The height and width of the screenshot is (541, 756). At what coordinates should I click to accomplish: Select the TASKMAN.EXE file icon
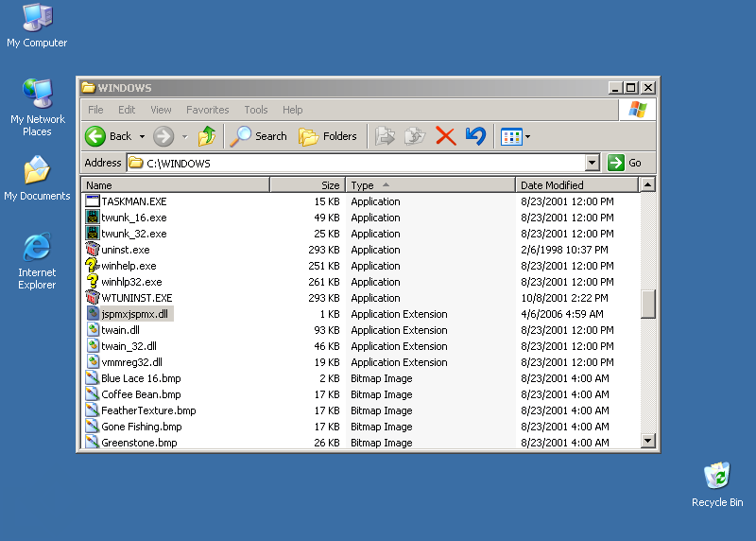point(92,201)
